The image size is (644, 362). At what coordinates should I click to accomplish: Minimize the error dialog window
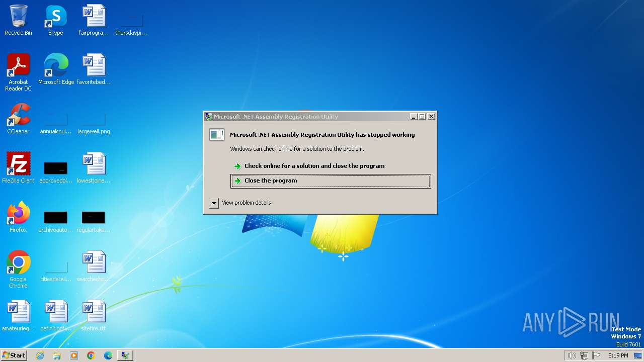[x=414, y=117]
